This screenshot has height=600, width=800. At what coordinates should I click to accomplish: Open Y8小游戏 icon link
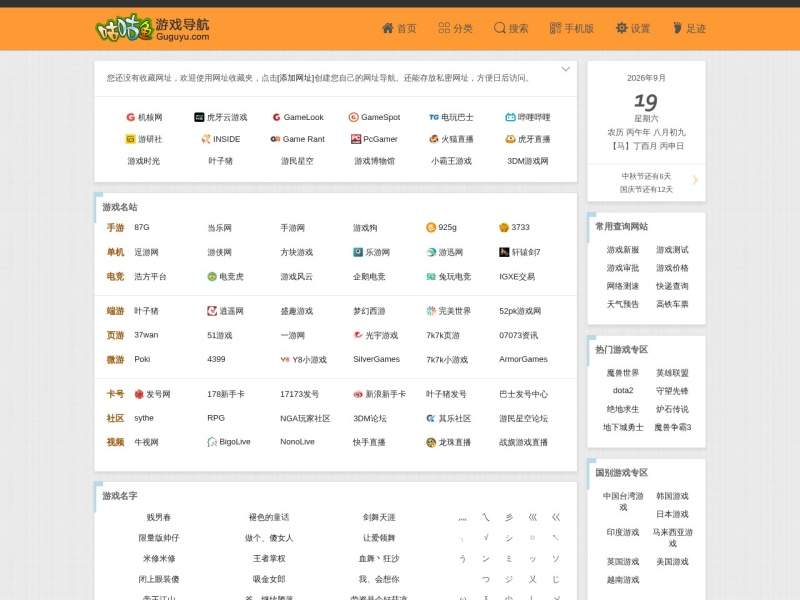tap(303, 360)
